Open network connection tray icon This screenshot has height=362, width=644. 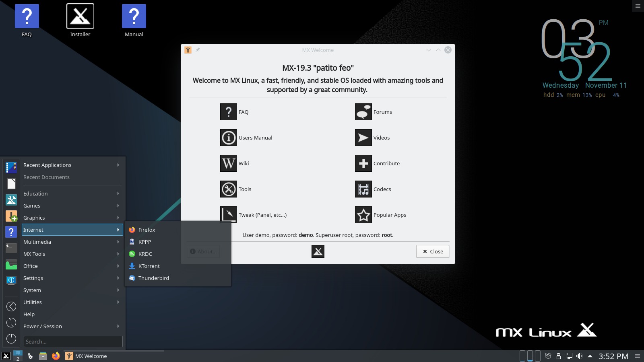click(569, 356)
